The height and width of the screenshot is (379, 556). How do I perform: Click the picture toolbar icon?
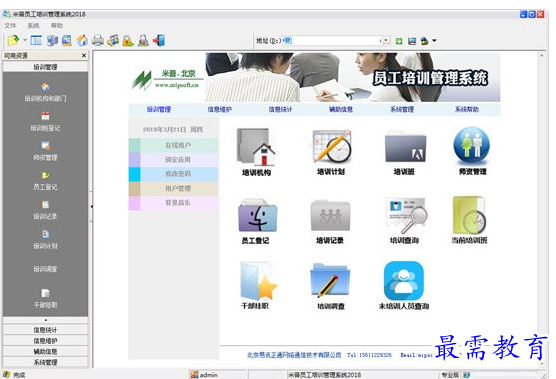[67, 40]
